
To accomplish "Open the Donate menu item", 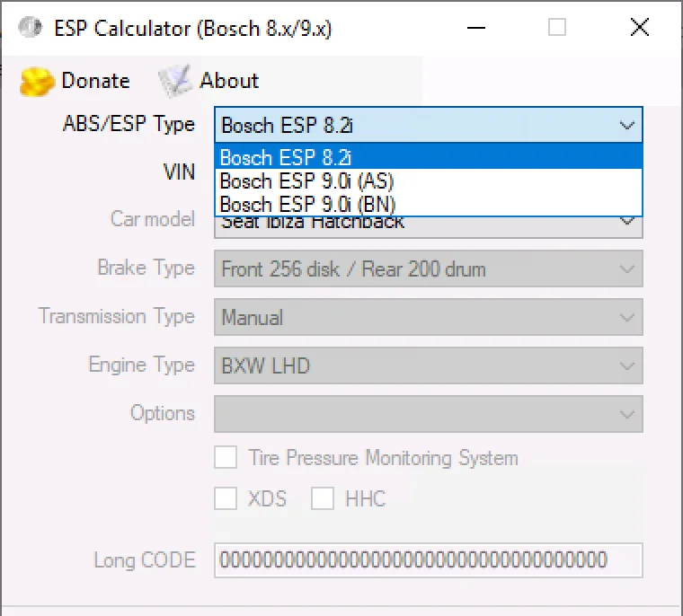I will point(94,81).
